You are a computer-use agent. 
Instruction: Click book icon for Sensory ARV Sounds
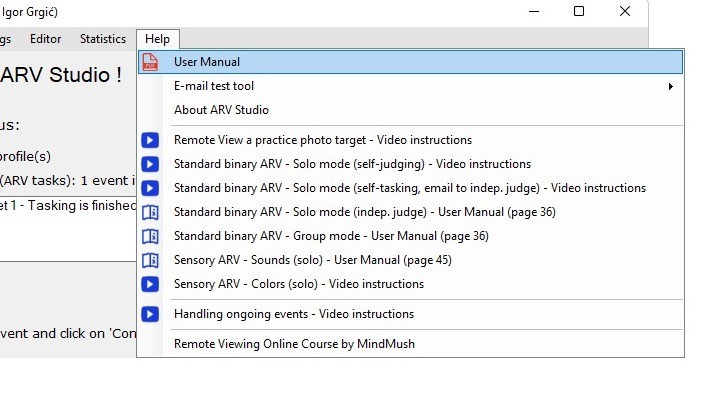click(150, 260)
